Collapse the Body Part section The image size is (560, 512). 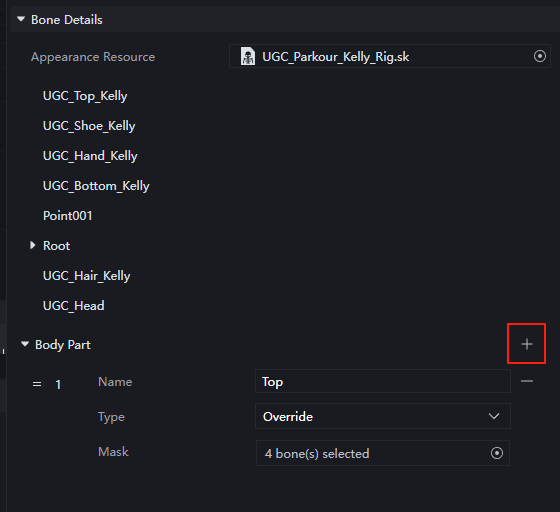coord(25,344)
